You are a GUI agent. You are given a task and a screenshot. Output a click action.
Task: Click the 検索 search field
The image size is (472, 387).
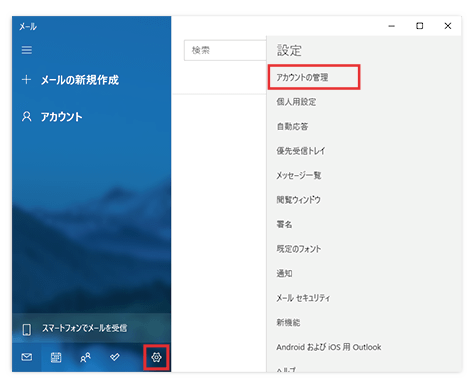225,50
